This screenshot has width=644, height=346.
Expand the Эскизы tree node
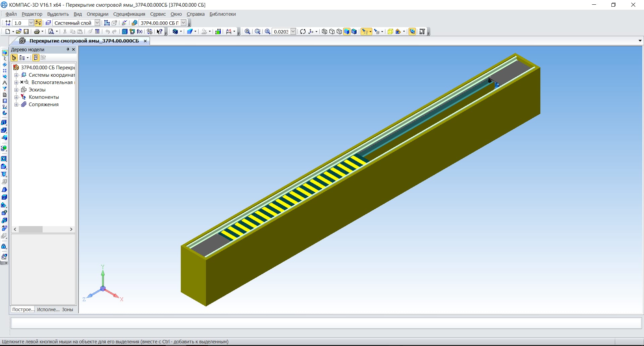point(16,90)
